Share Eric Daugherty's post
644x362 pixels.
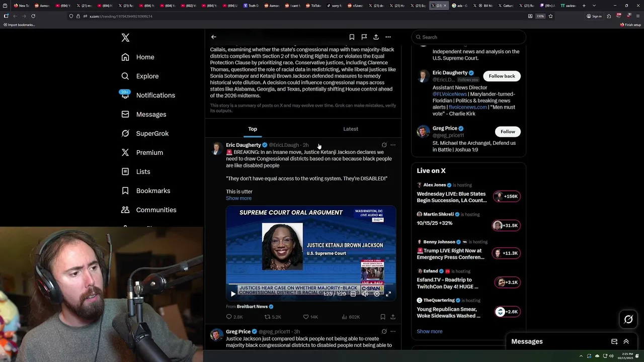pyautogui.click(x=393, y=317)
